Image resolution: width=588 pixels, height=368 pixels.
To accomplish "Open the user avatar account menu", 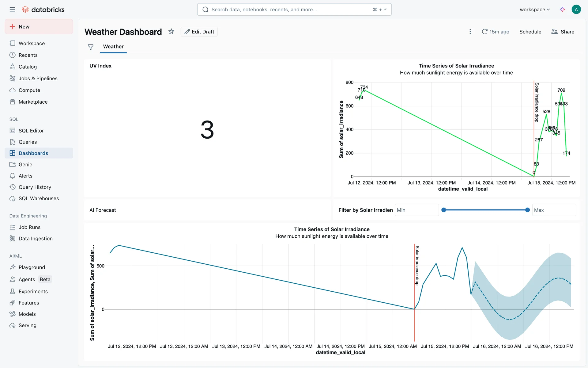I will 576,10.
